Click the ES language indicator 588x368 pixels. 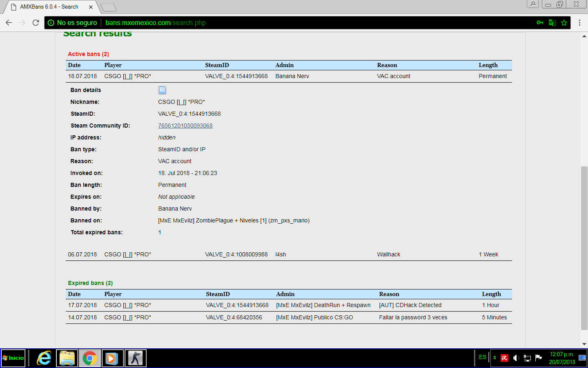[x=483, y=357]
